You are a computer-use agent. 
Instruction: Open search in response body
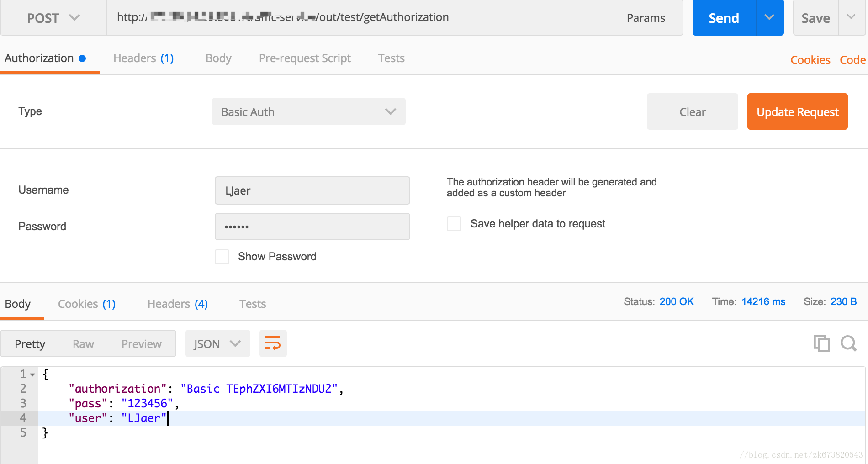pyautogui.click(x=849, y=343)
